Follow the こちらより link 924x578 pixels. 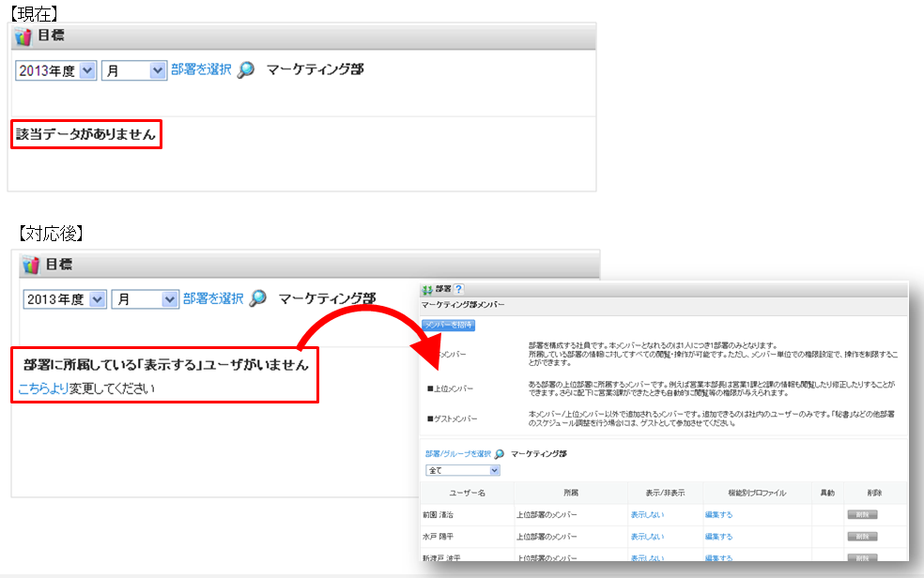click(43, 388)
